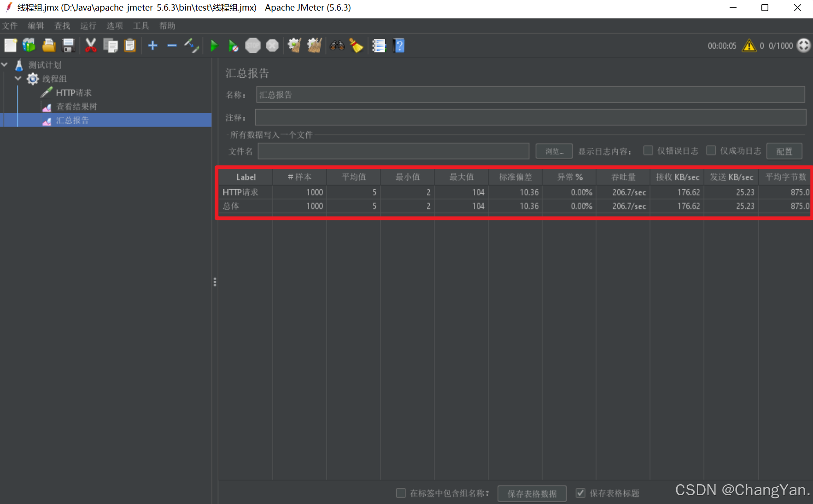Select the 总体 row in table
Image resolution: width=813 pixels, height=504 pixels.
click(x=515, y=206)
